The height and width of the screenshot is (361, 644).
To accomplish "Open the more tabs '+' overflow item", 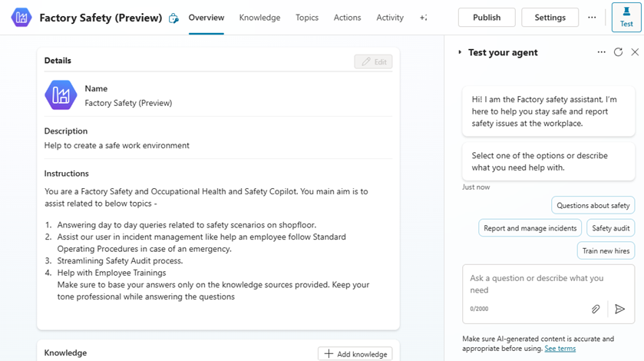I will [424, 18].
